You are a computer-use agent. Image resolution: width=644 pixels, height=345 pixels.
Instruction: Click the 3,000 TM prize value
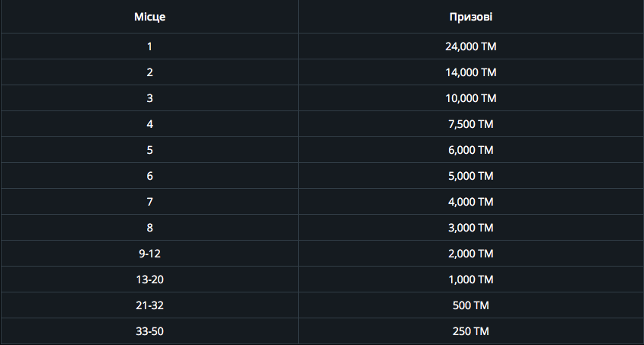(471, 227)
